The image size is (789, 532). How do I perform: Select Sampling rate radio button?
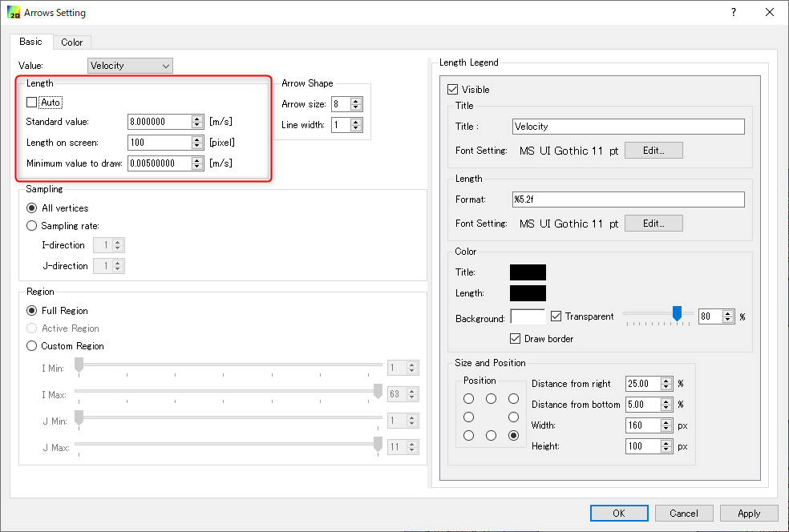(x=32, y=226)
